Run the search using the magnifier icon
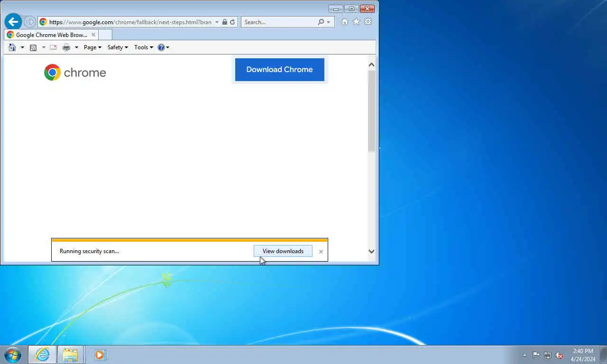The width and height of the screenshot is (607, 364). (321, 22)
